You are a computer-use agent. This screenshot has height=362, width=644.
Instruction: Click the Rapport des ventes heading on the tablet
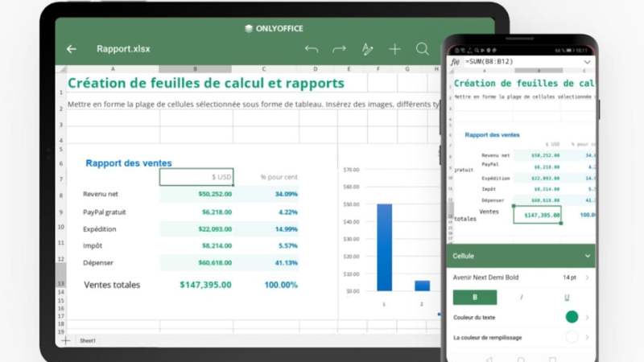(129, 163)
